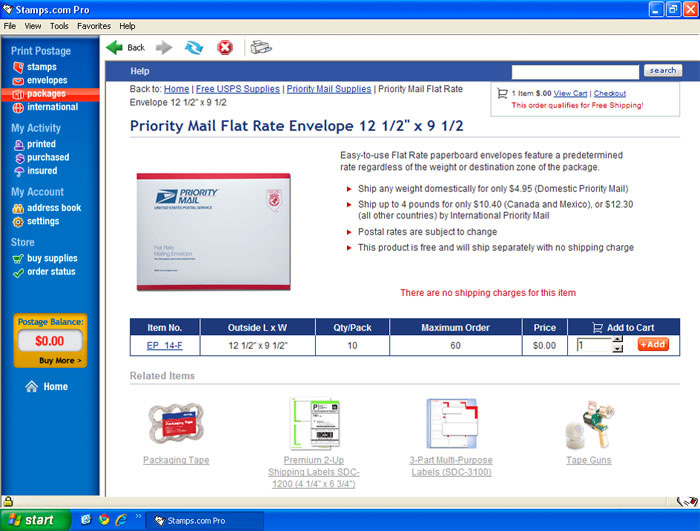Follow the Home breadcrumb link
The height and width of the screenshot is (531, 700).
click(176, 89)
